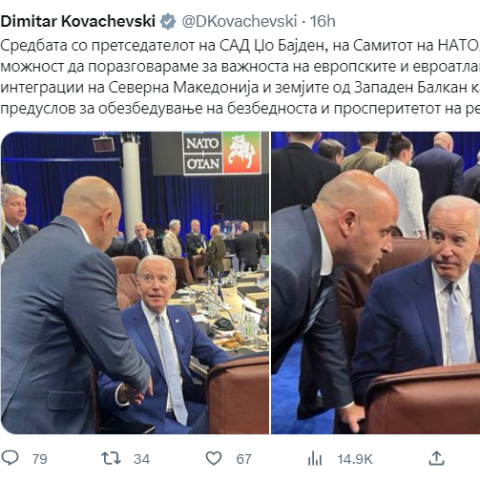480x480 pixels.
Task: Click the blue verified badge
Action: 168,21
